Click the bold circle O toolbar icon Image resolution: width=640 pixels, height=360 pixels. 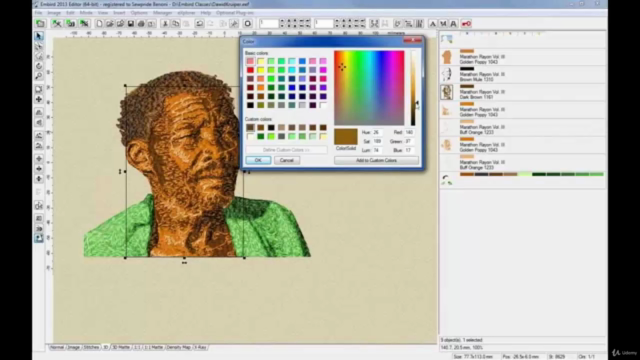tap(247, 24)
